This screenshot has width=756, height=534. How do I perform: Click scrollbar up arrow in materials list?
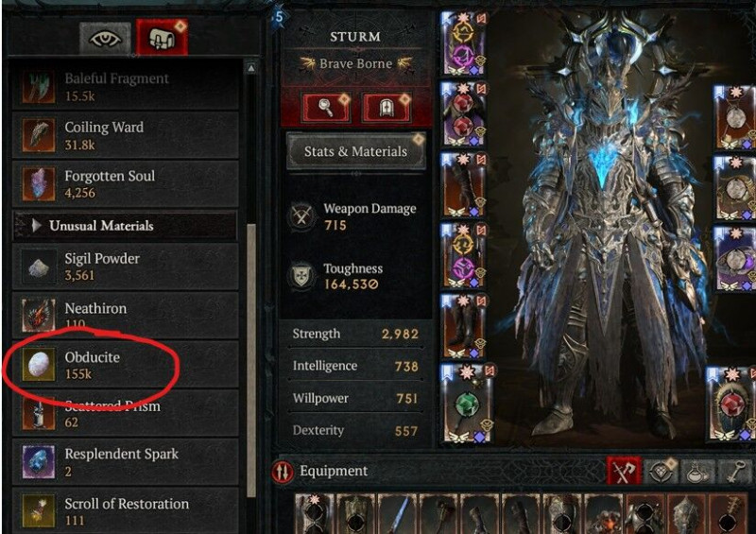(x=251, y=68)
